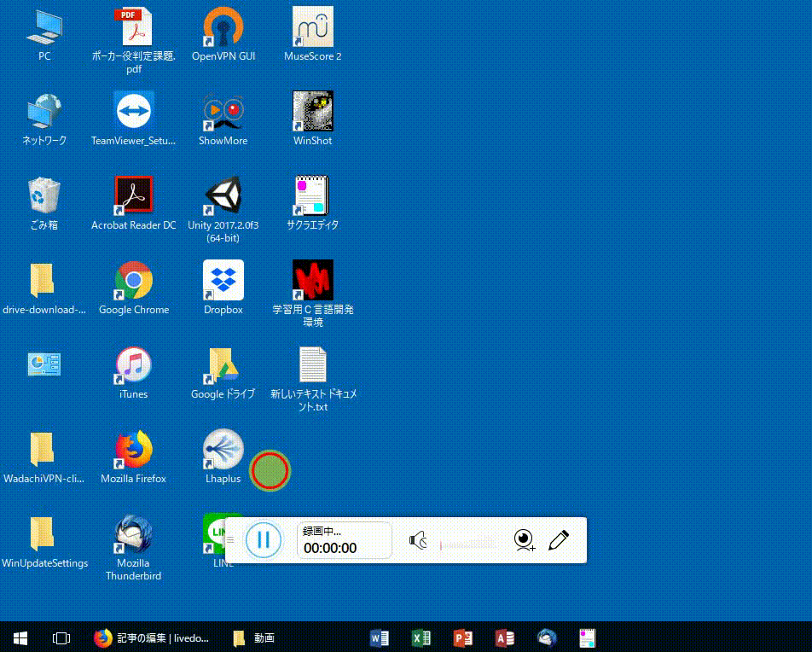
Task: Open Task View on the taskbar
Action: click(61, 638)
